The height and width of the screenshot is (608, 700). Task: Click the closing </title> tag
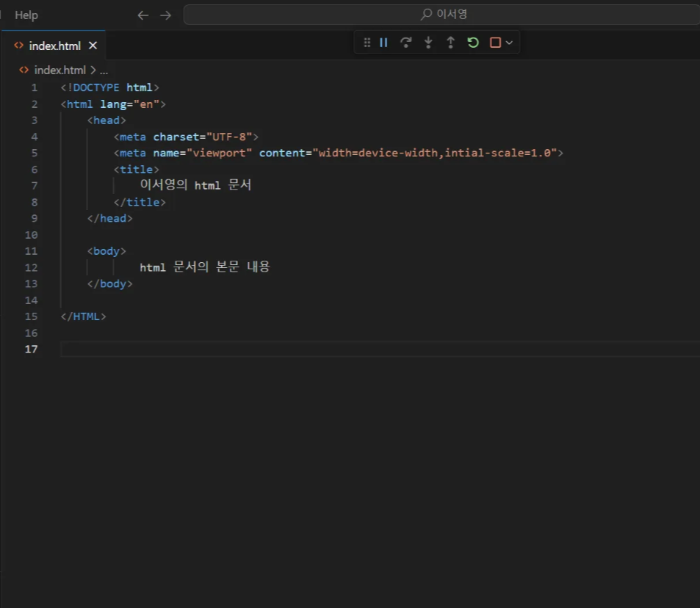pyautogui.click(x=140, y=202)
